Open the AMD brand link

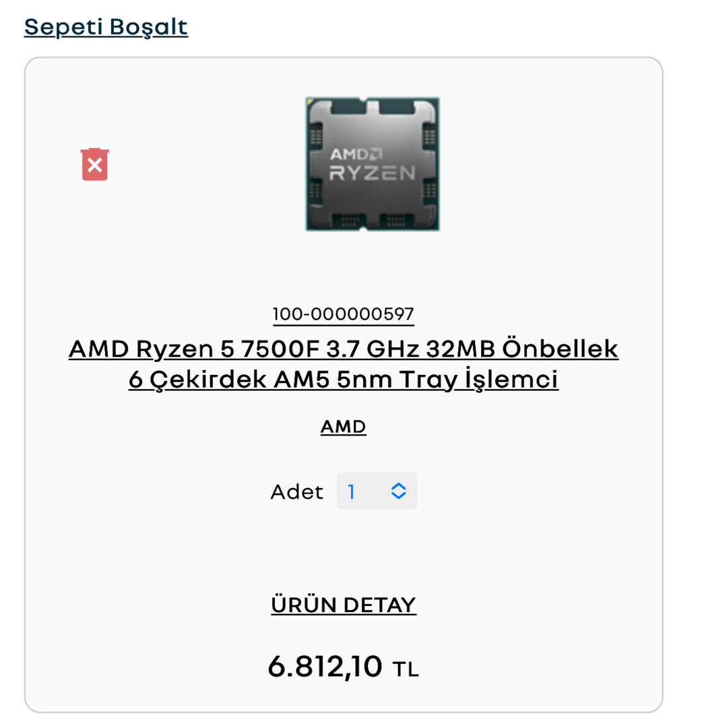point(343,427)
